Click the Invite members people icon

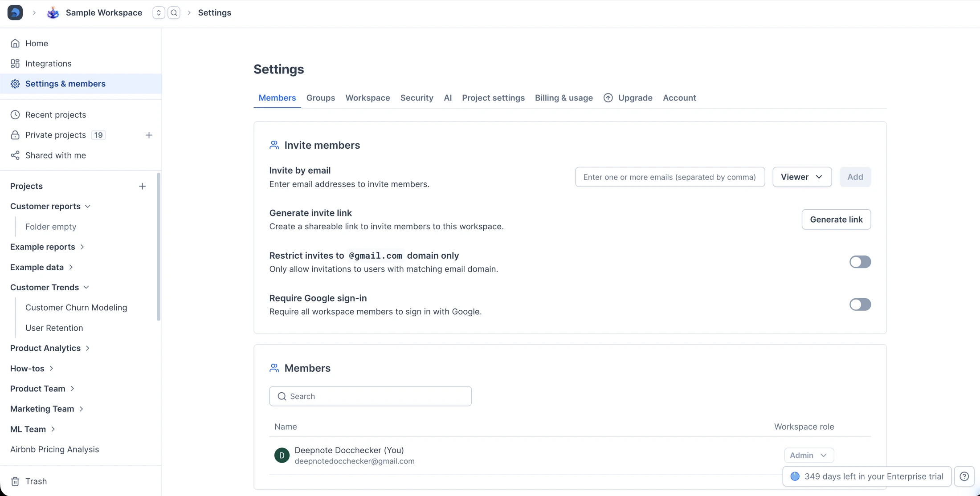(x=274, y=145)
